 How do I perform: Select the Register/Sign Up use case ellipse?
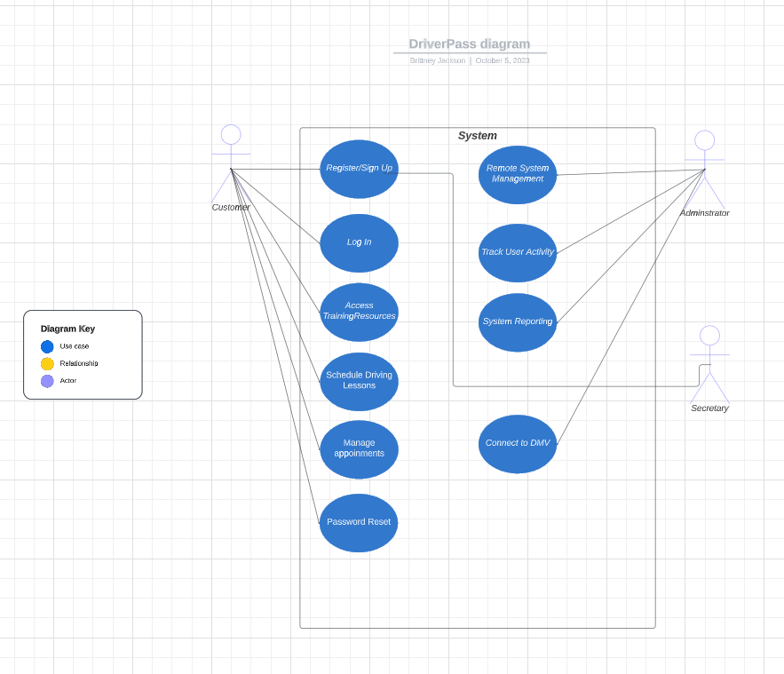359,169
